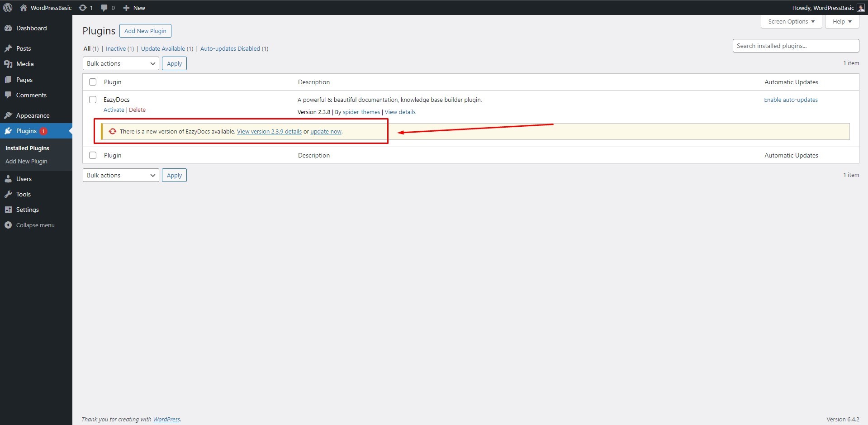Click the top Apply button

(x=174, y=63)
